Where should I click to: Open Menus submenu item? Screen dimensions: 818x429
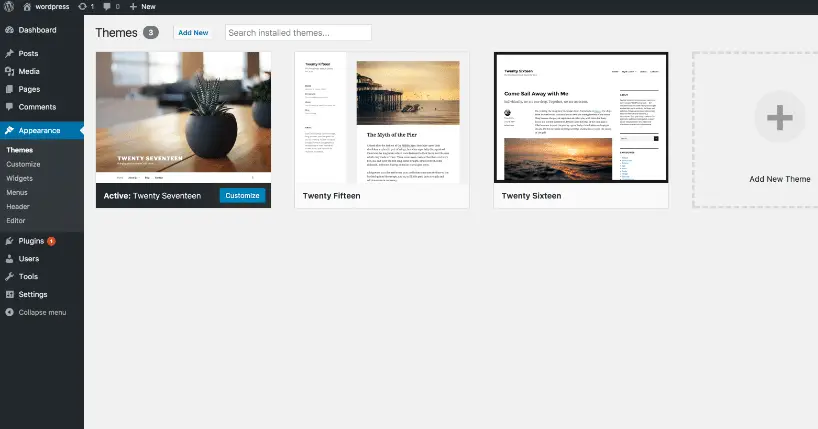click(17, 192)
